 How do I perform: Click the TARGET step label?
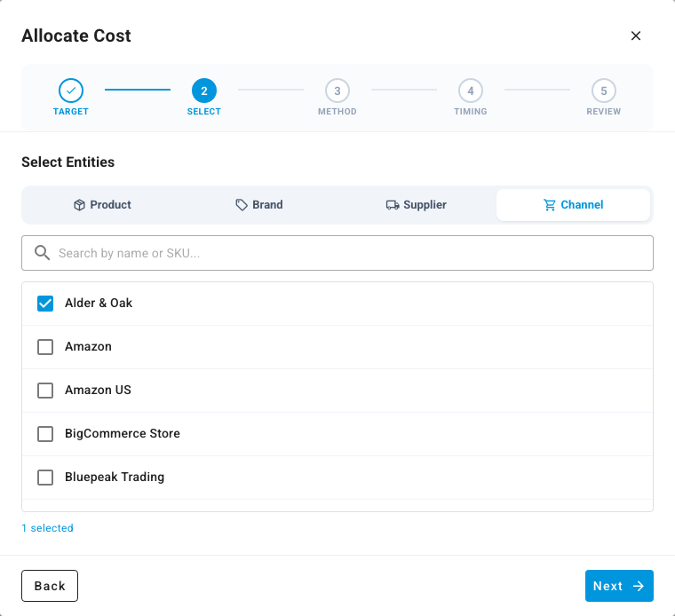point(70,112)
